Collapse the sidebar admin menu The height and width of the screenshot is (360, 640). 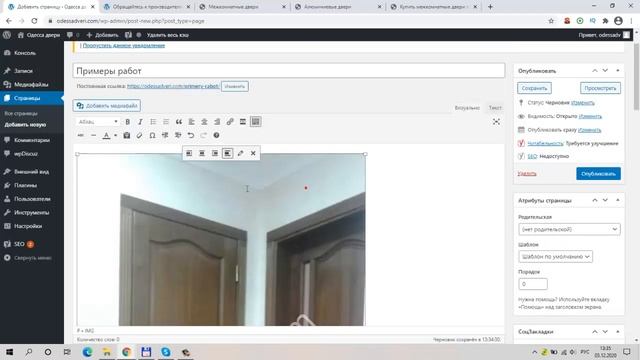(28, 258)
